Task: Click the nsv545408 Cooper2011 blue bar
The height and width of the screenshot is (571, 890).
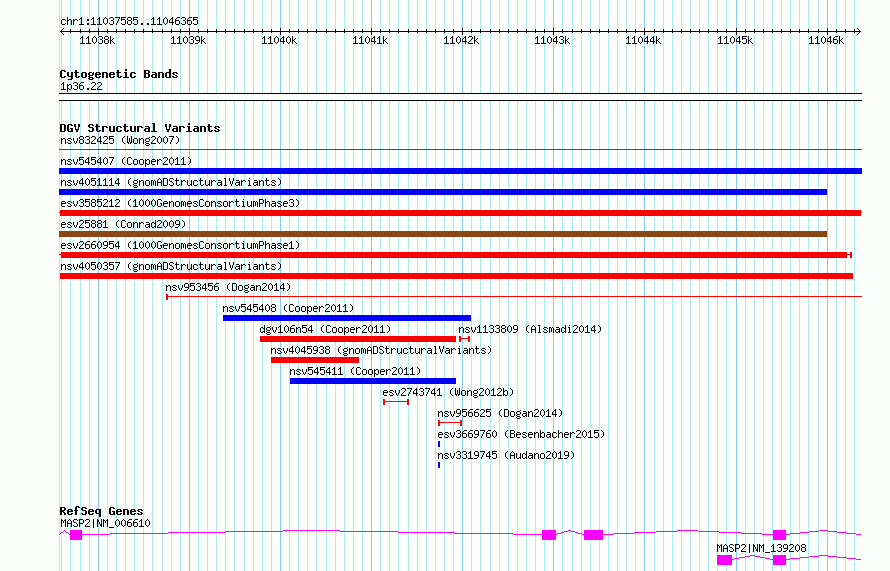Action: [x=347, y=318]
